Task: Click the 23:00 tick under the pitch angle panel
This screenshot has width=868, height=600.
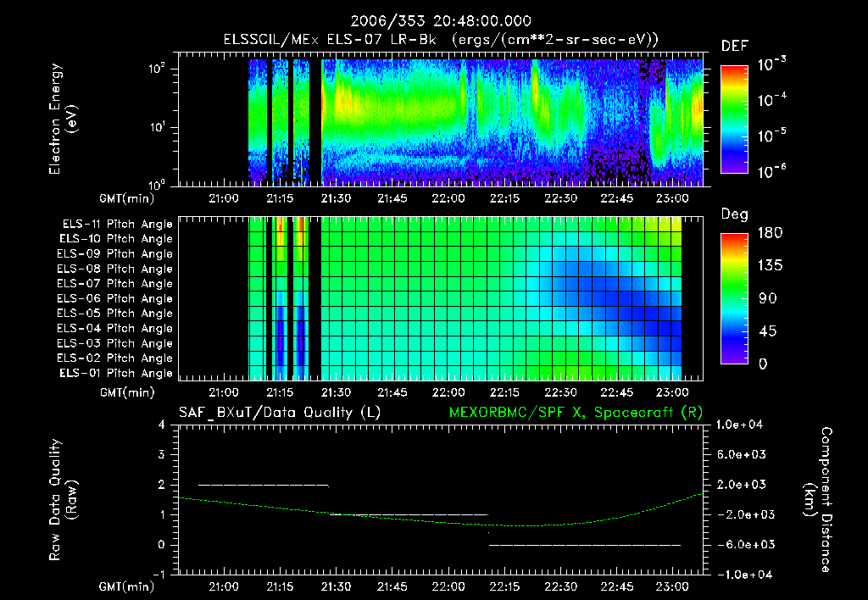Action: pyautogui.click(x=672, y=392)
